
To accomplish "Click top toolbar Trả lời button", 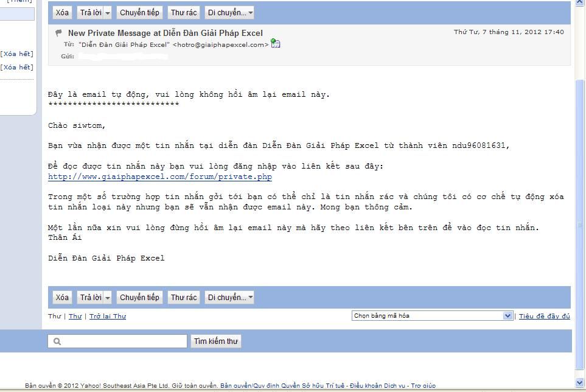I will 91,13.
